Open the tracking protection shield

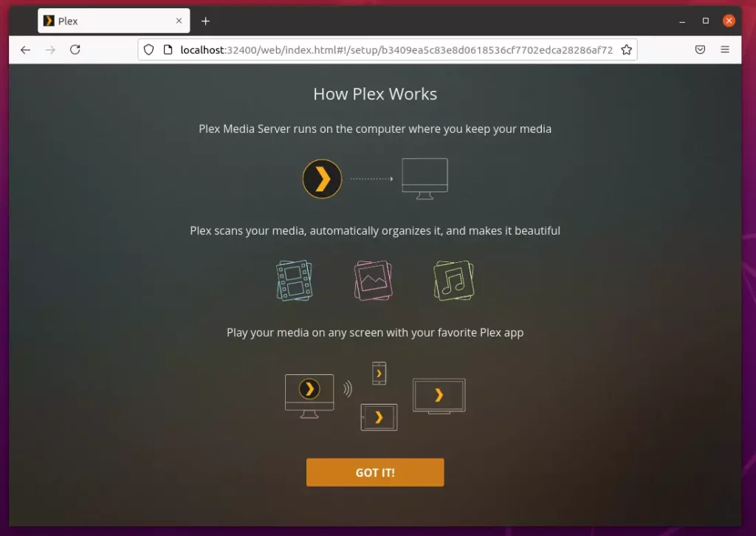coord(149,49)
